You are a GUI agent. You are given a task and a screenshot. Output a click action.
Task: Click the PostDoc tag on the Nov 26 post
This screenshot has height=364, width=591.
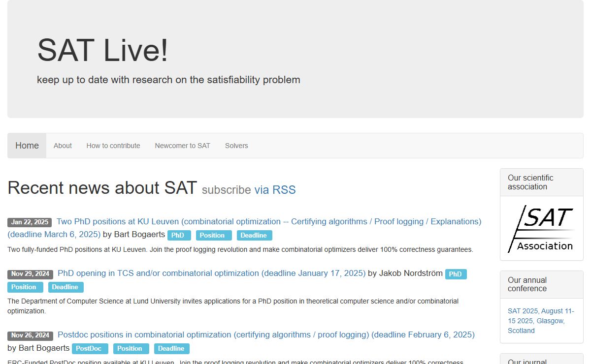[89, 348]
